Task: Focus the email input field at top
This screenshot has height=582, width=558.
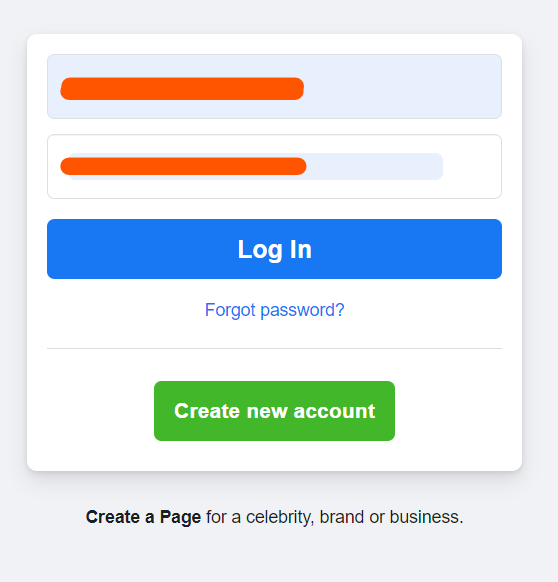Action: coord(274,86)
